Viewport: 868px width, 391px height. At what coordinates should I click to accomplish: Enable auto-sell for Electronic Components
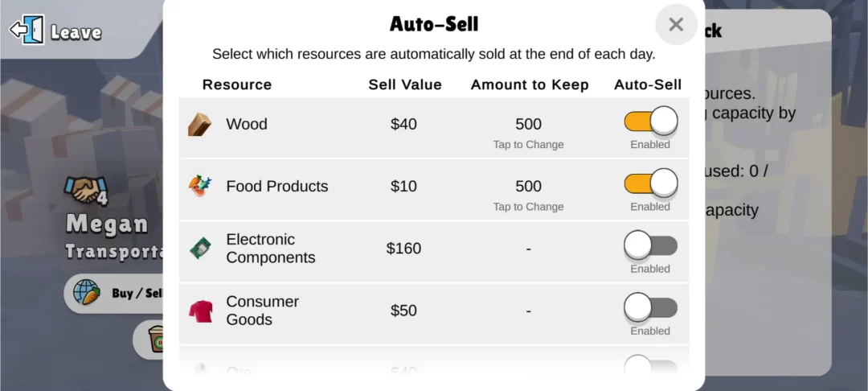[x=650, y=245]
